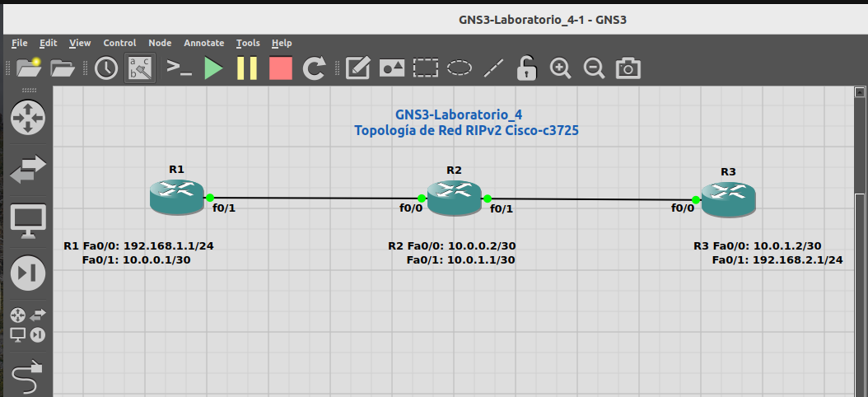Click the R1 router name label

176,169
